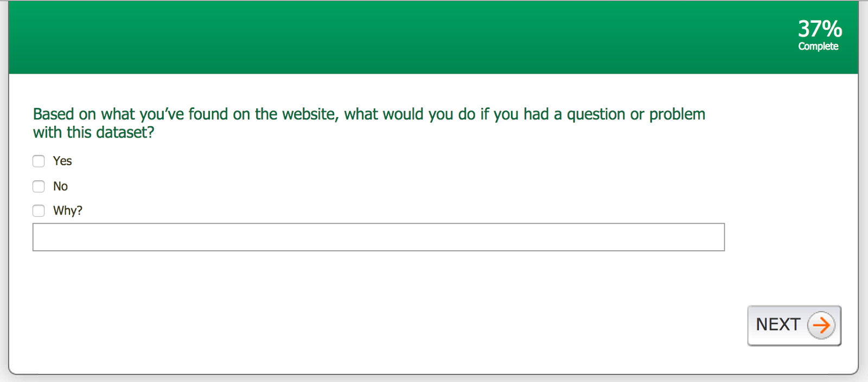Click the 37% progress indicator

tap(819, 29)
